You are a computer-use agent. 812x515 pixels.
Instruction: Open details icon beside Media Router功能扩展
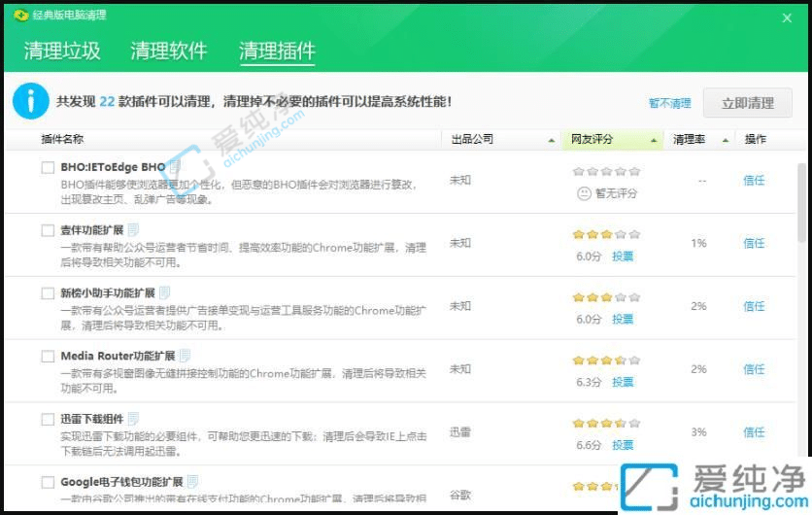(185, 356)
